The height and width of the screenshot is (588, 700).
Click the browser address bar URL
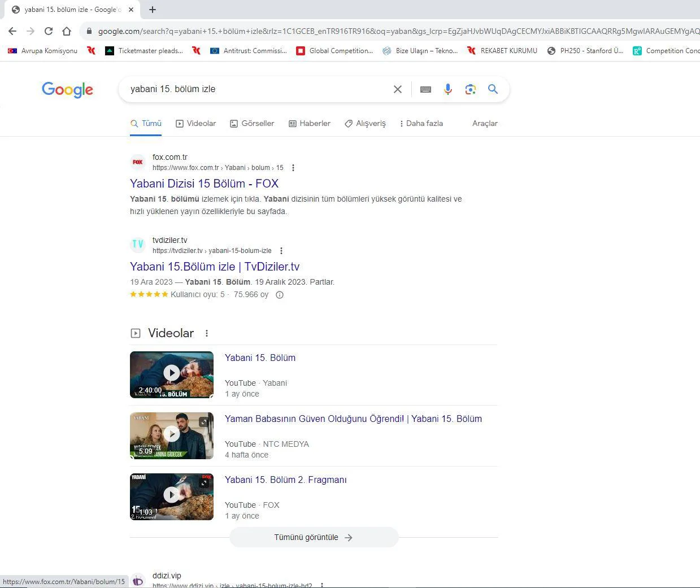coord(398,31)
